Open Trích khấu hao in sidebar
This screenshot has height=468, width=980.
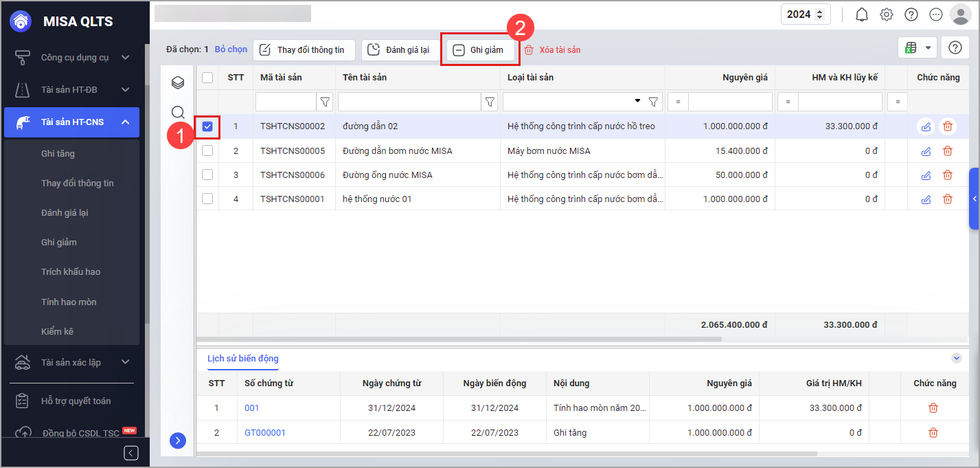click(71, 271)
